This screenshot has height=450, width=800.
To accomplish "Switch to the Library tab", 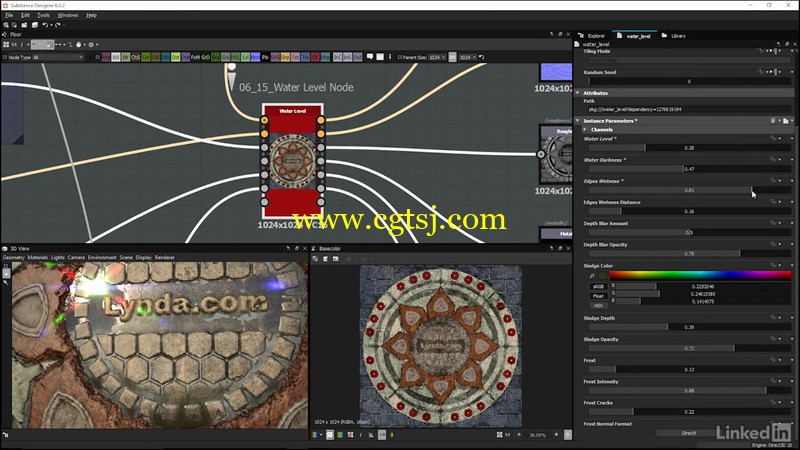I will (x=674, y=36).
